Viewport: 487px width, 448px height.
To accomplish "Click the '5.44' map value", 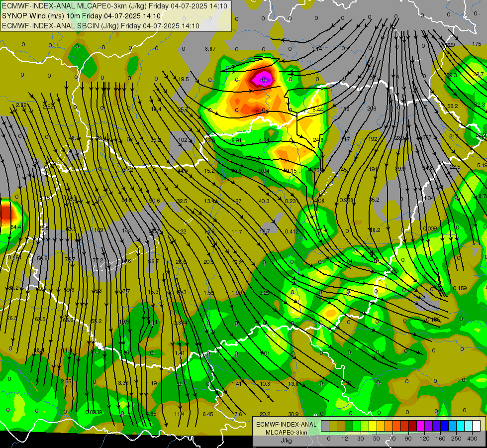I will (x=318, y=110).
